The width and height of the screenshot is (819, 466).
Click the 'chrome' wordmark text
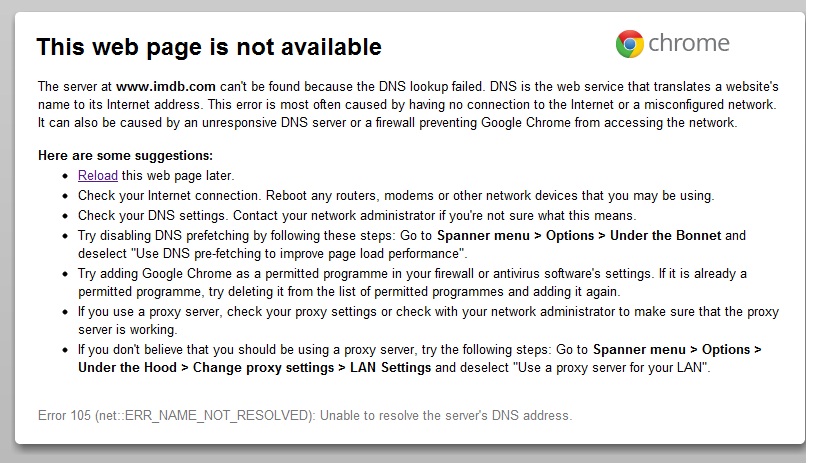689,44
